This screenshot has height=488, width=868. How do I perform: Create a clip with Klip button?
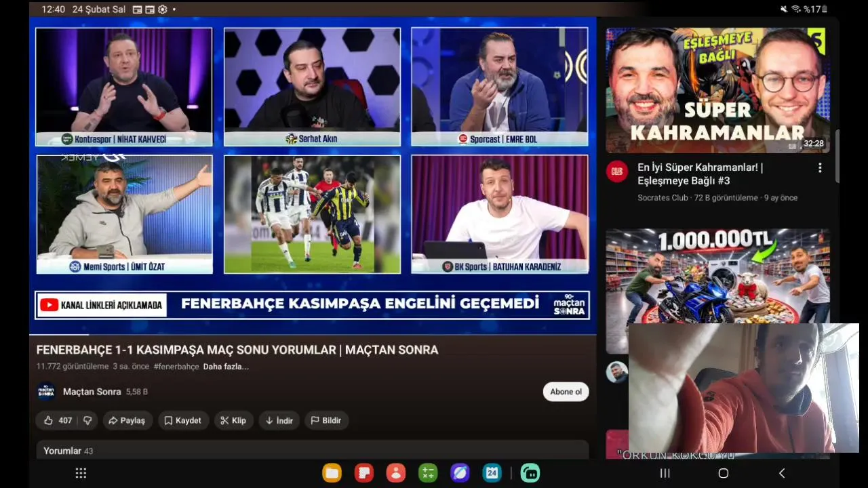(233, 420)
